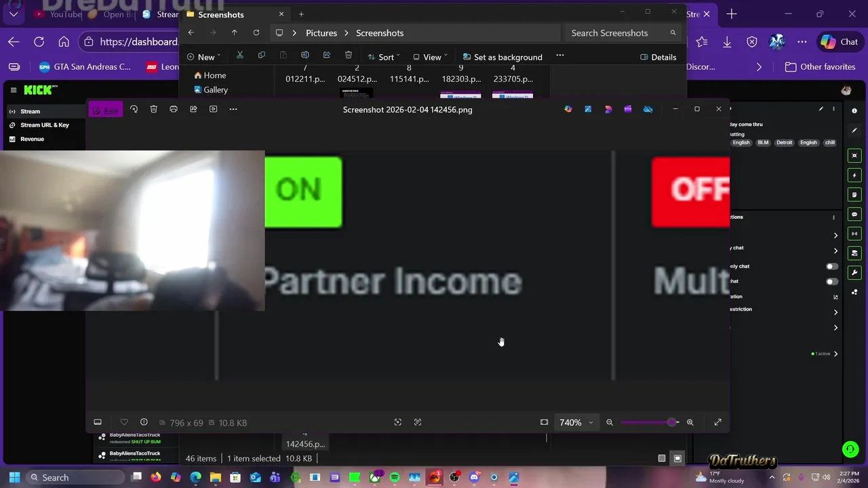This screenshot has height=488, width=868.
Task: Click the Photos zoom slider handle
Action: [672, 422]
